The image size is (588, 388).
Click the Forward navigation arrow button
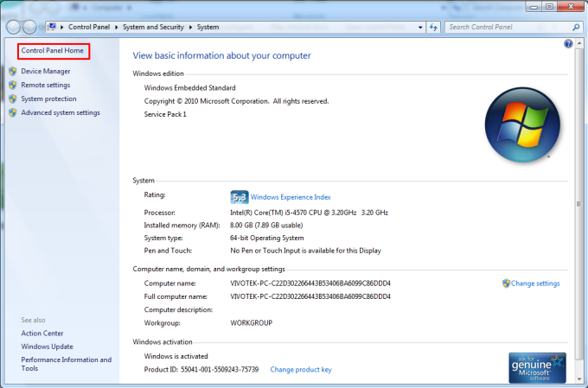30,27
